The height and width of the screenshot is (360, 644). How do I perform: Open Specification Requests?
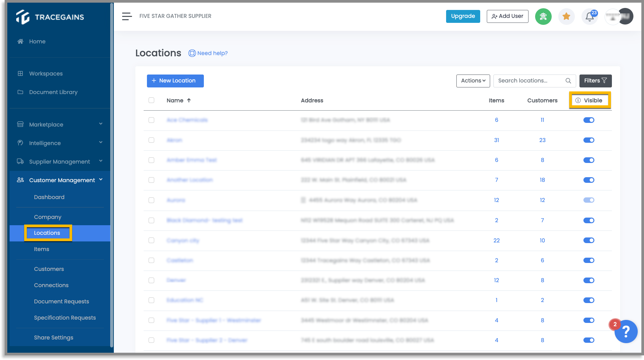pos(65,318)
